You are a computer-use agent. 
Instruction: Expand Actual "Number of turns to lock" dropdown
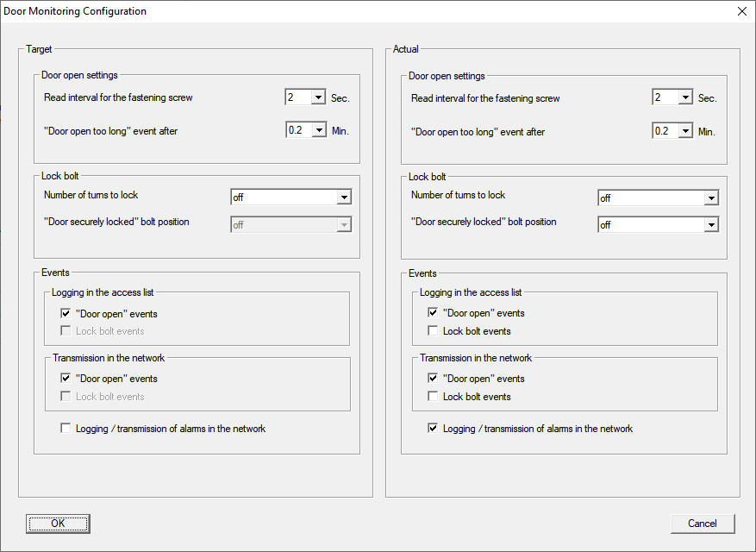click(711, 198)
